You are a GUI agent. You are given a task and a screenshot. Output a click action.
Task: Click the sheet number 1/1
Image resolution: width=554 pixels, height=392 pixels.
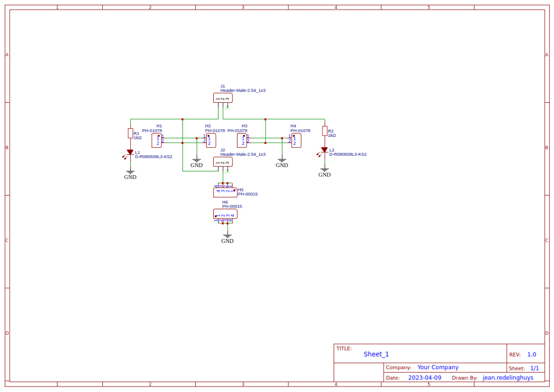(x=535, y=368)
